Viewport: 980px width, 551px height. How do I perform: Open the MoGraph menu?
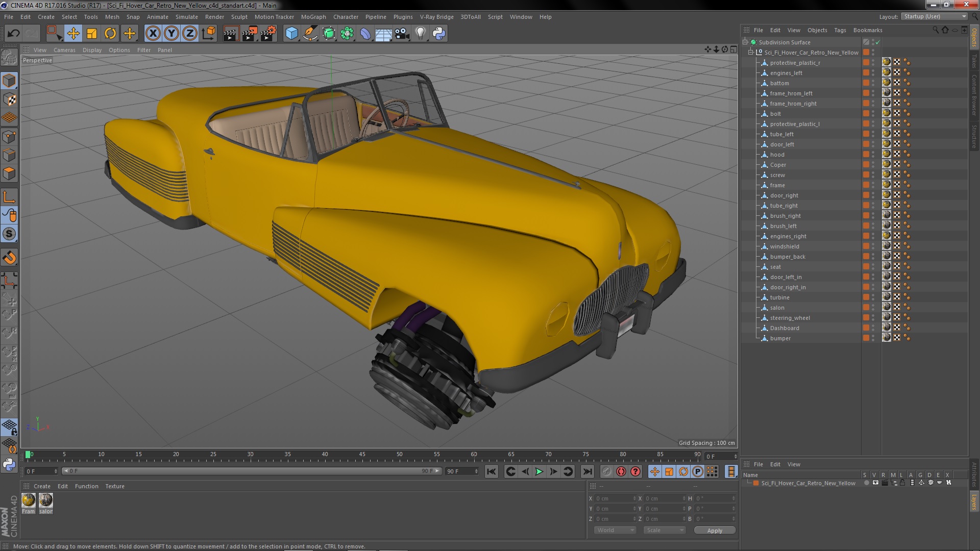313,17
